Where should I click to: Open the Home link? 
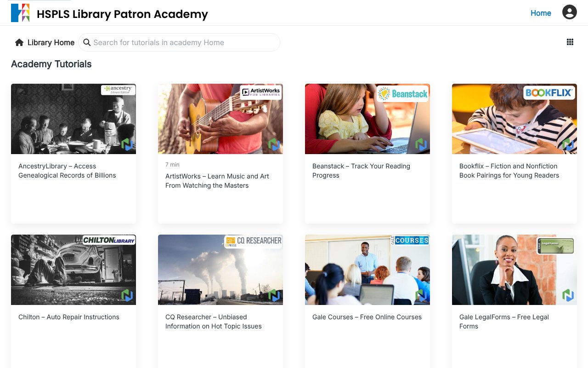point(541,13)
